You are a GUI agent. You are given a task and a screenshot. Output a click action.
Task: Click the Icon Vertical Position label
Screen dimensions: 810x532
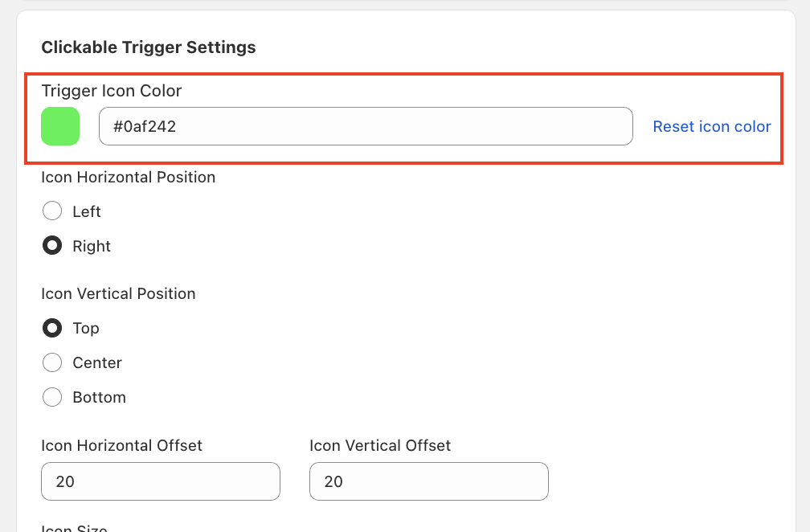118,293
